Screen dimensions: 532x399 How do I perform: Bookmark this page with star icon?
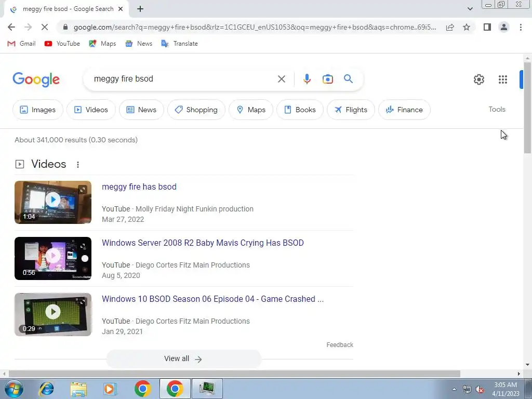(x=467, y=27)
